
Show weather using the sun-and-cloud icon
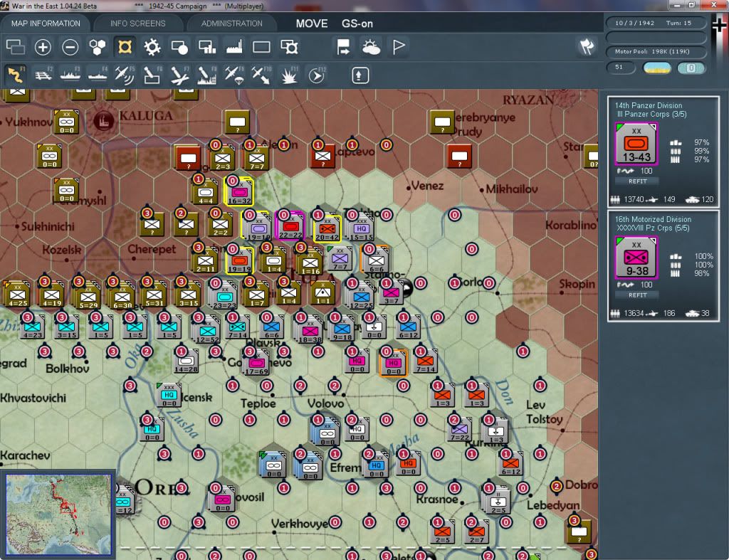tap(371, 47)
